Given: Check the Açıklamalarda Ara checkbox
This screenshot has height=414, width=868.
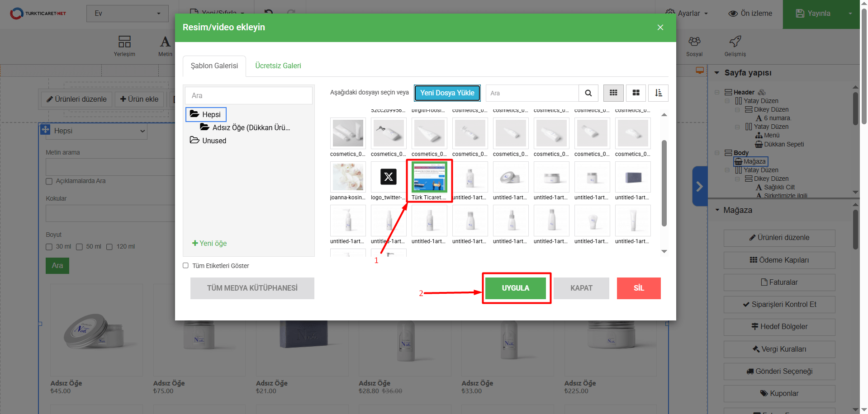Looking at the screenshot, I should coord(49,181).
